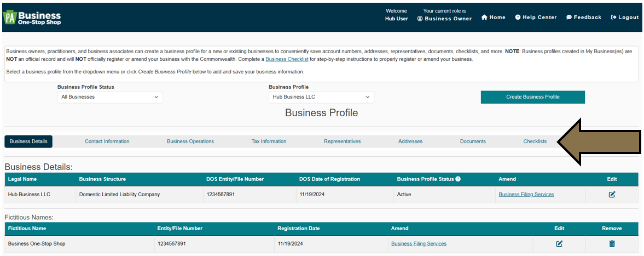This screenshot has height=256, width=644.
Task: Click the Business Profile page heading
Action: tap(322, 113)
